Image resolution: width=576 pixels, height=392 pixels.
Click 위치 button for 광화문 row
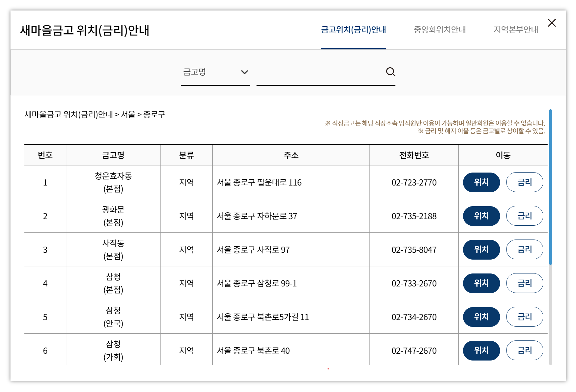481,216
